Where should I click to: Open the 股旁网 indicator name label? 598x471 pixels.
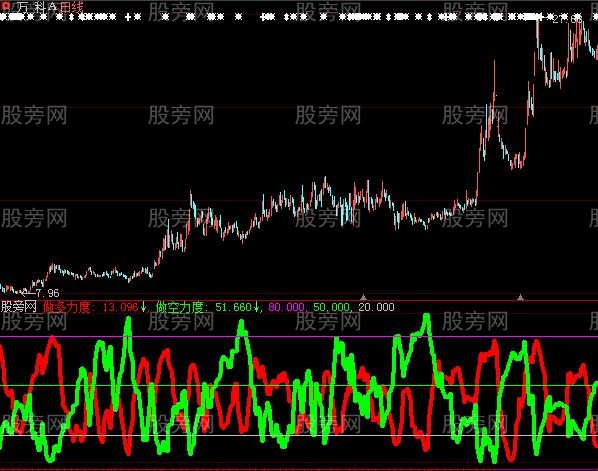(x=19, y=307)
